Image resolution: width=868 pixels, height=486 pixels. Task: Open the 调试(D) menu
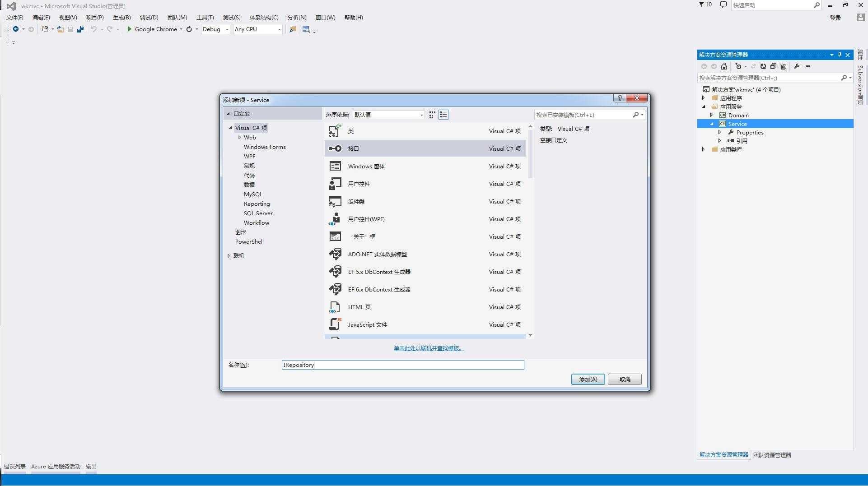click(149, 17)
